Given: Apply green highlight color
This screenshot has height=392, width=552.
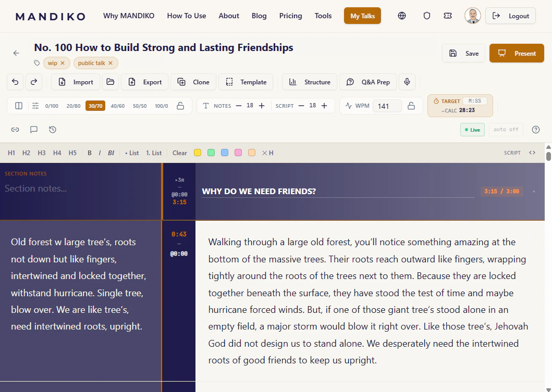Looking at the screenshot, I should click(x=211, y=153).
